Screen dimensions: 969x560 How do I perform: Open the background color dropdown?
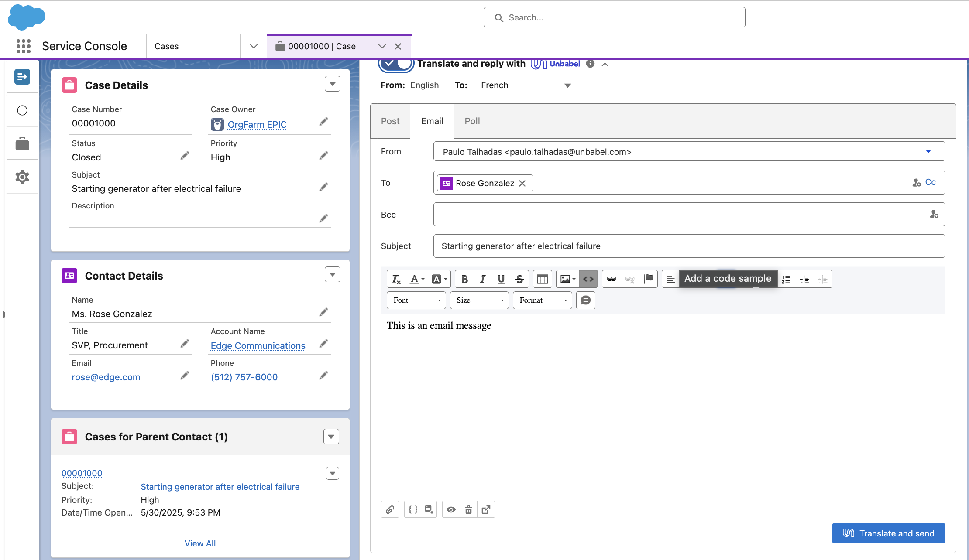coord(439,279)
